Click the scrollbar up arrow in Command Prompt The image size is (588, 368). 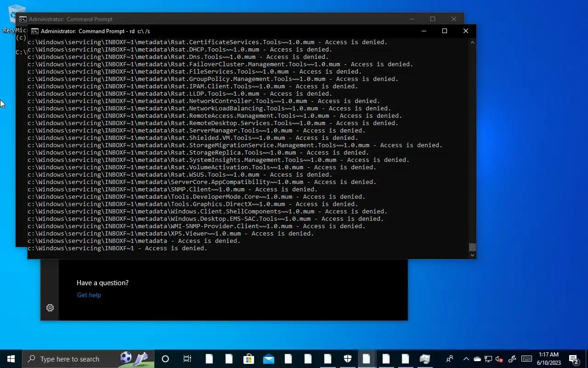point(472,42)
